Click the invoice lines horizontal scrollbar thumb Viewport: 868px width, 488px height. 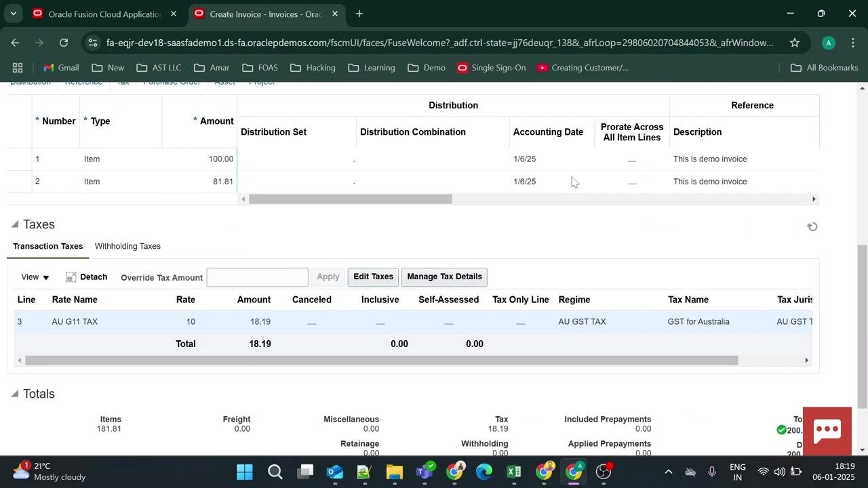(x=350, y=199)
